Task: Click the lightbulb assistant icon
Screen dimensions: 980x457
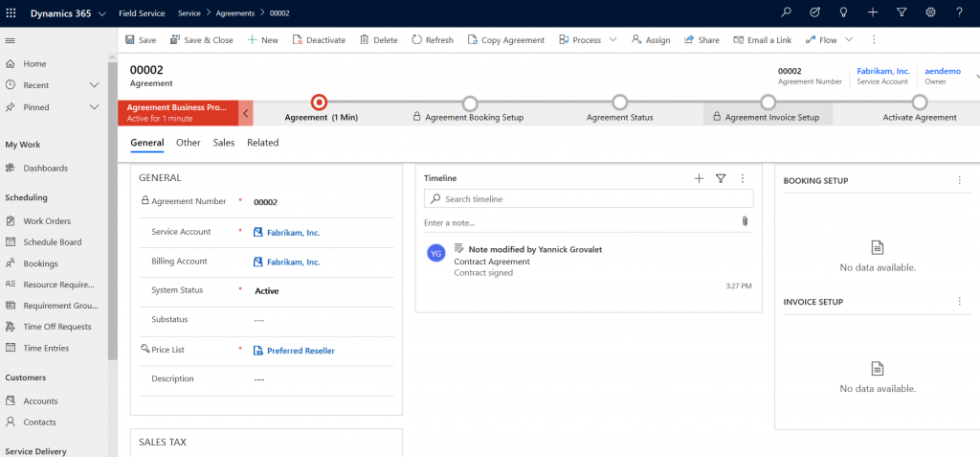Action: point(843,12)
